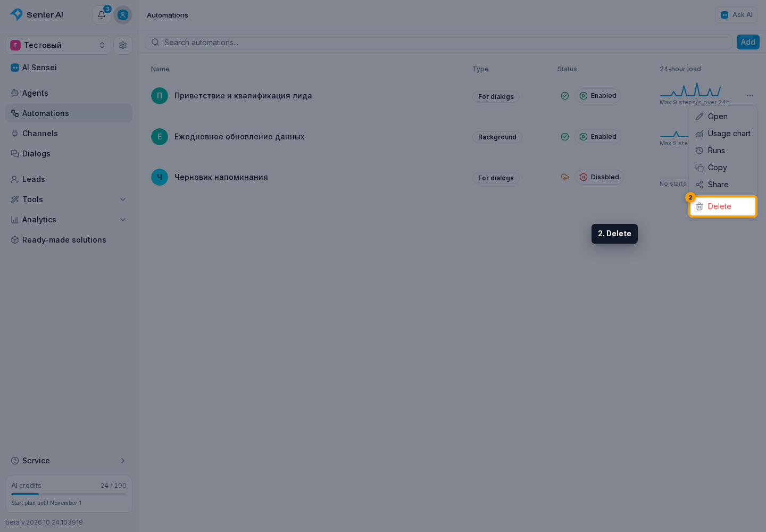Click the Add automation button

coord(748,42)
